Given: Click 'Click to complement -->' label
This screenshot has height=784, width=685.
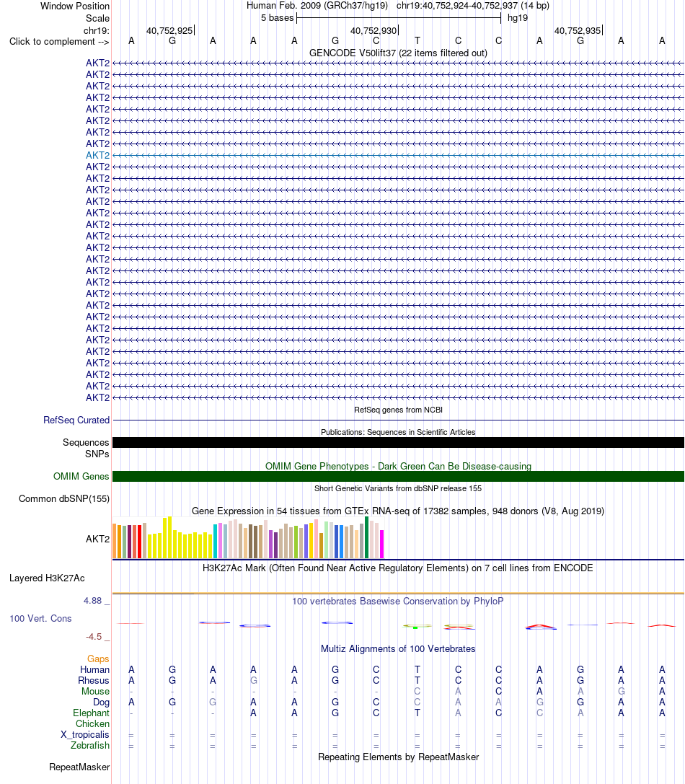Looking at the screenshot, I should click(59, 42).
